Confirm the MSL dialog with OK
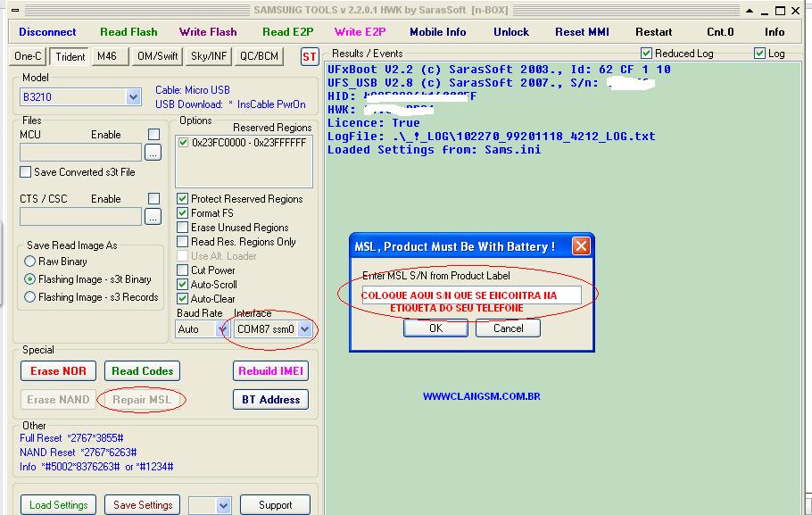The image size is (812, 515). point(435,328)
